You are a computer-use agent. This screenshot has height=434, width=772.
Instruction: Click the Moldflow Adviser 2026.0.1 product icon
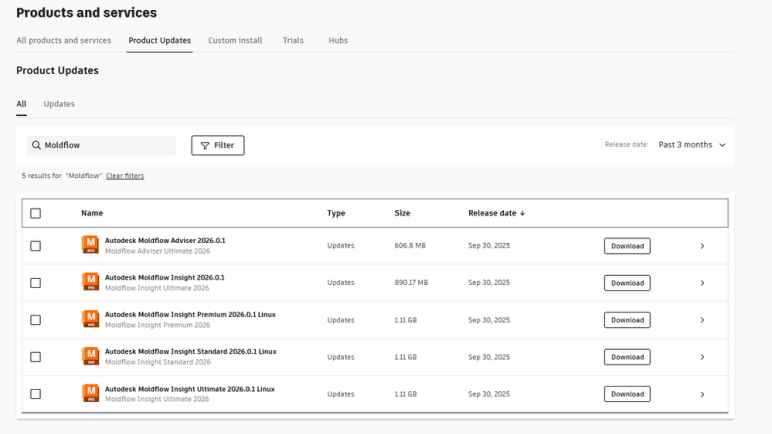tap(90, 245)
